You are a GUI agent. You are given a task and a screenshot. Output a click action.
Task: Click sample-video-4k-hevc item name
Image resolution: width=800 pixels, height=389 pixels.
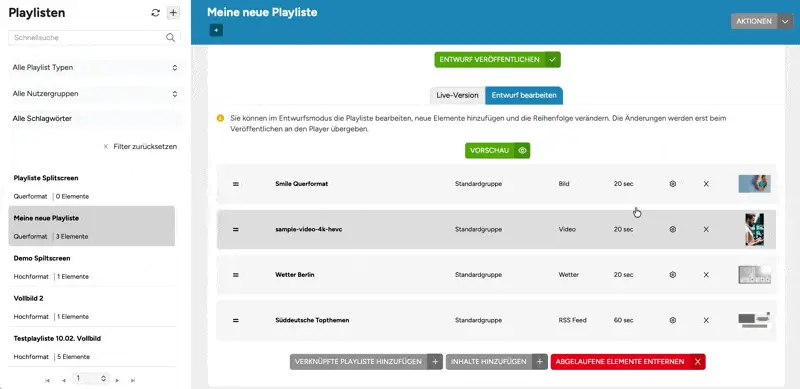pos(309,229)
